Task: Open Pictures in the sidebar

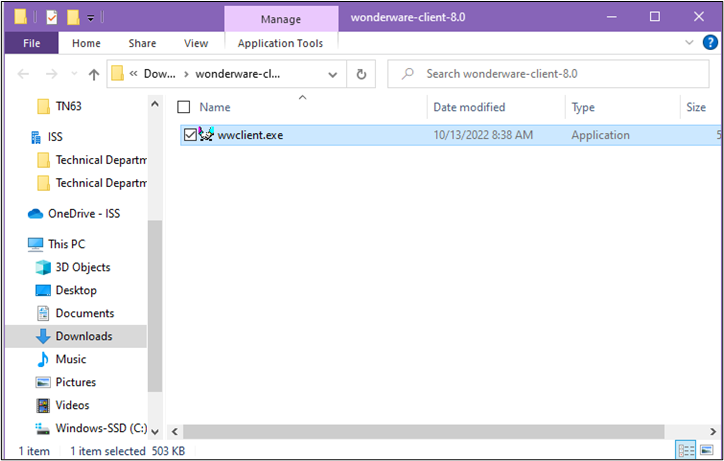Action: (x=75, y=382)
